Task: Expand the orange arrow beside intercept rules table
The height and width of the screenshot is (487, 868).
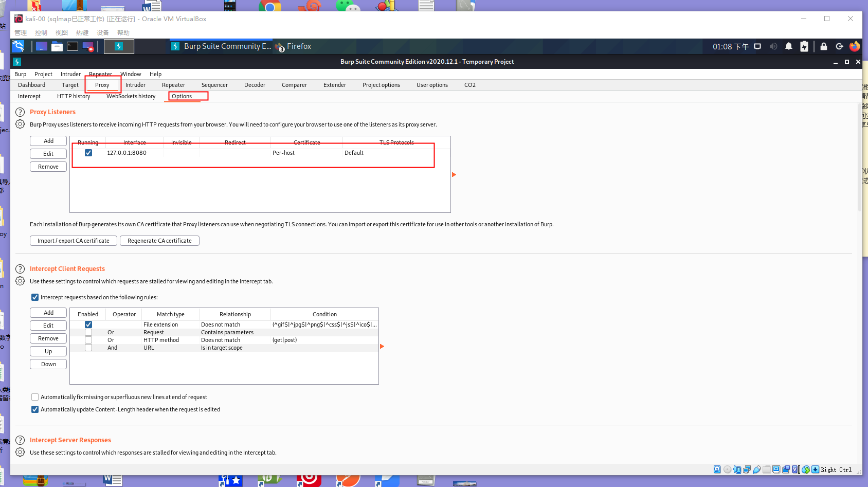Action: click(382, 347)
